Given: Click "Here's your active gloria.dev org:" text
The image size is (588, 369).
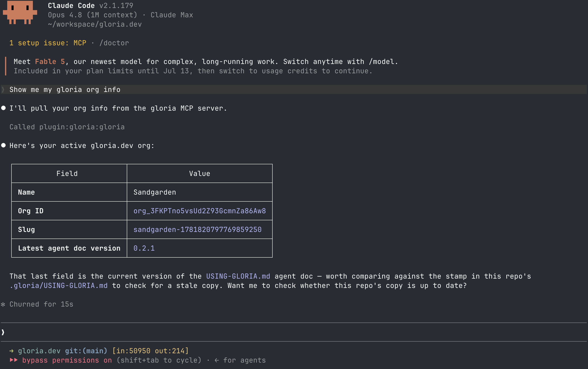Looking at the screenshot, I should (82, 146).
